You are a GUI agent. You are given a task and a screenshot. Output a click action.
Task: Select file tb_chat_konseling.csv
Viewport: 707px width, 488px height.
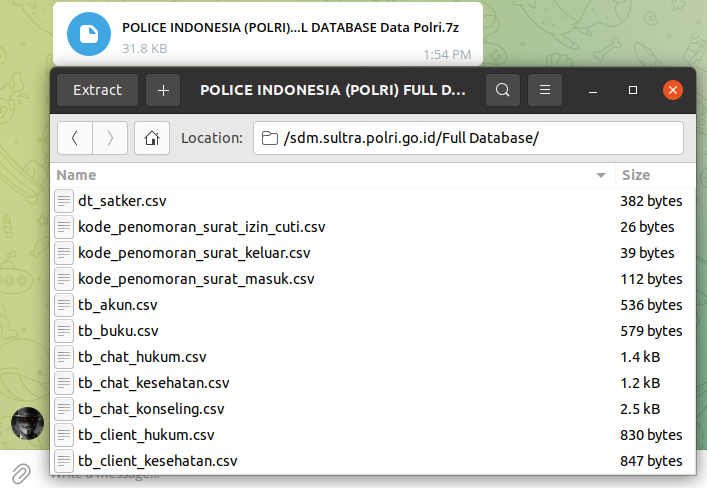(373, 409)
